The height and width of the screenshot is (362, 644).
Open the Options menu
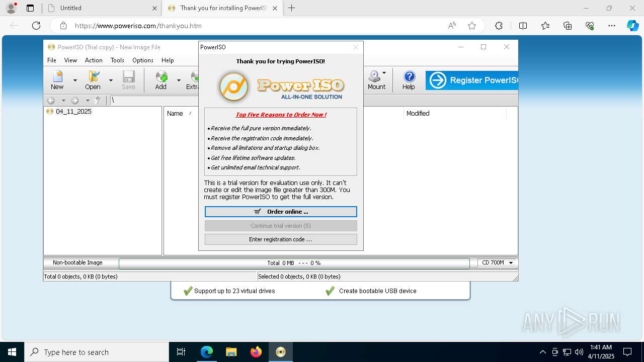tap(143, 60)
